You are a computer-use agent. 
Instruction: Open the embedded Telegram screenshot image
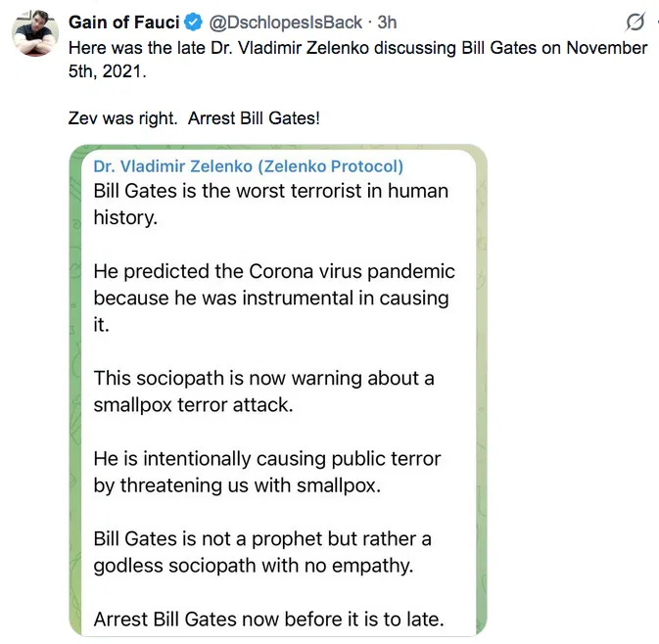click(x=278, y=391)
